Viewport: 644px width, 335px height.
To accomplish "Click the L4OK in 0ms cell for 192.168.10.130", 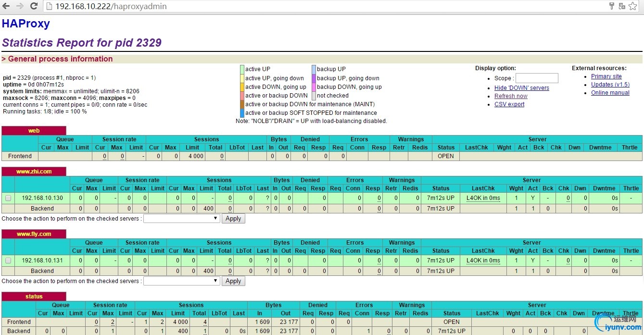I will (483, 198).
